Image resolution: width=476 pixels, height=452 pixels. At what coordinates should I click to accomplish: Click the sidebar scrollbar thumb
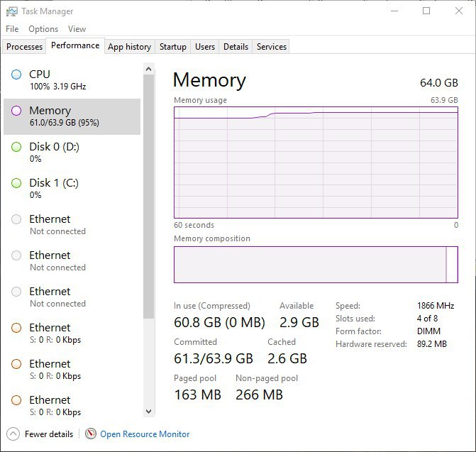[x=149, y=197]
